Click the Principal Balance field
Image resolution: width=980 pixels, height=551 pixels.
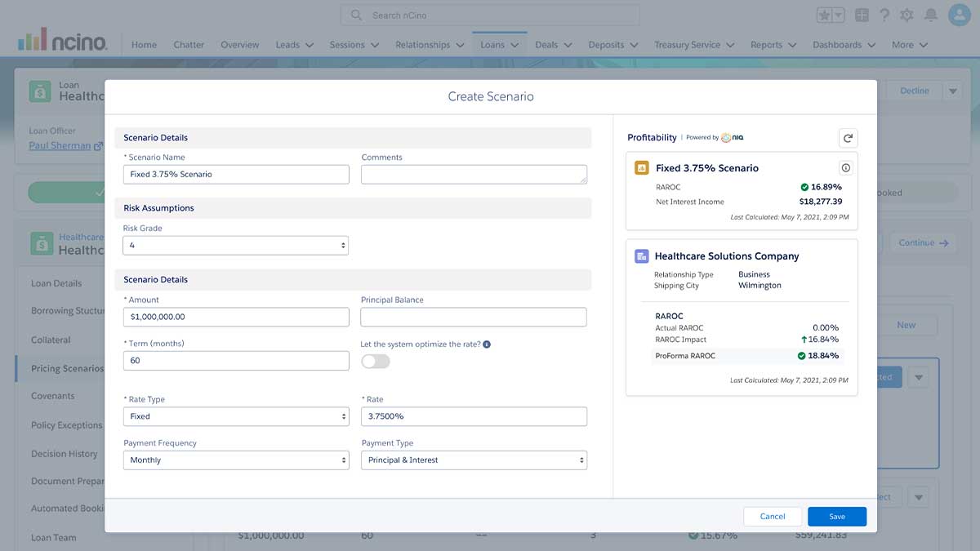pyautogui.click(x=474, y=317)
